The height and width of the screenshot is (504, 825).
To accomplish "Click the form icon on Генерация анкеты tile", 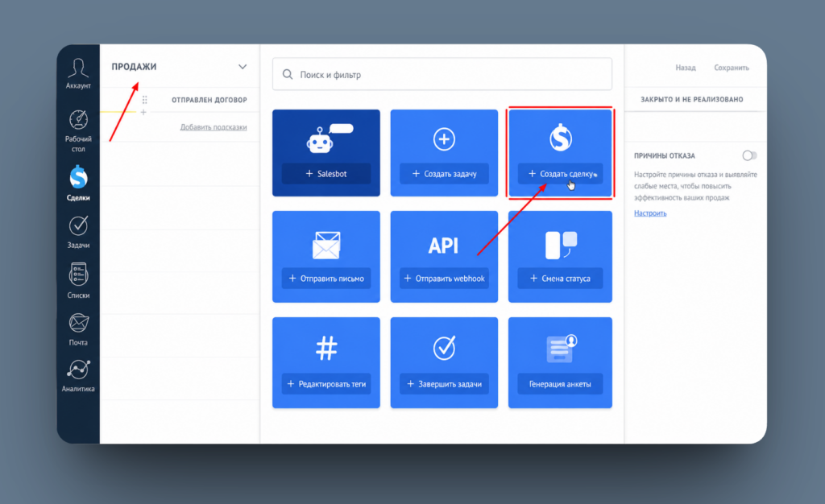I will (562, 349).
